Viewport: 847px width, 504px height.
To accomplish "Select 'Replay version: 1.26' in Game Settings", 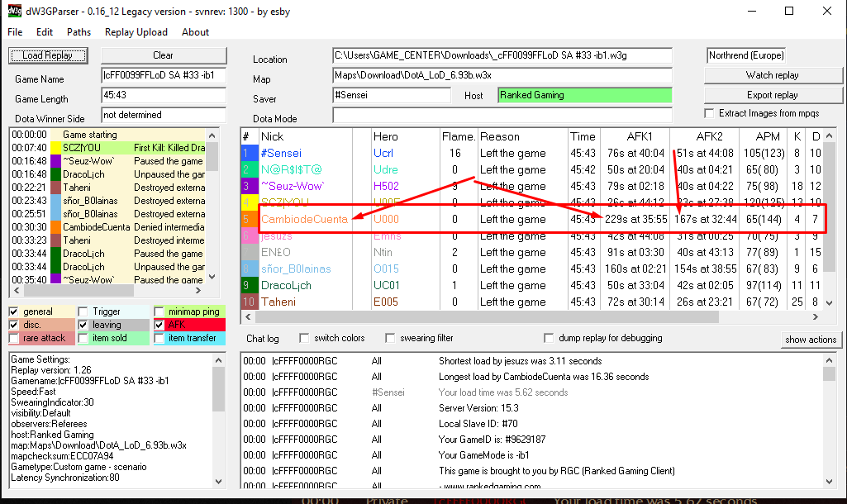I will (51, 370).
